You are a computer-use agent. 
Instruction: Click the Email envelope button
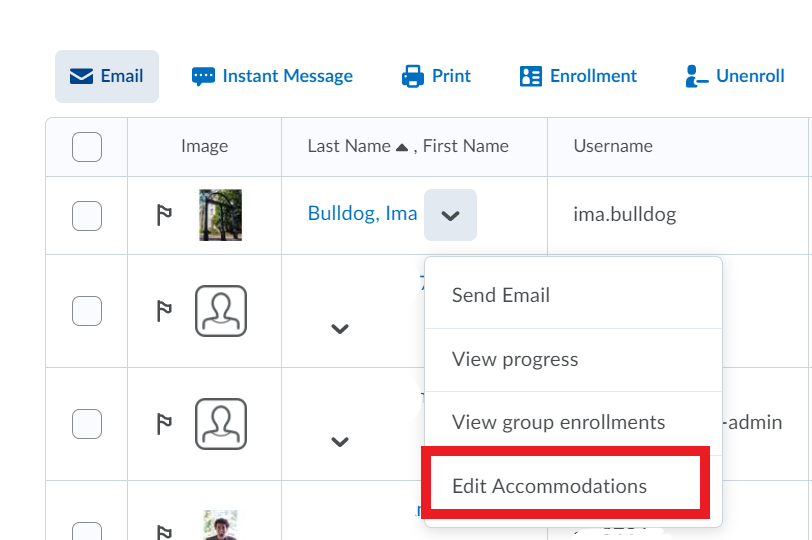pyautogui.click(x=106, y=76)
